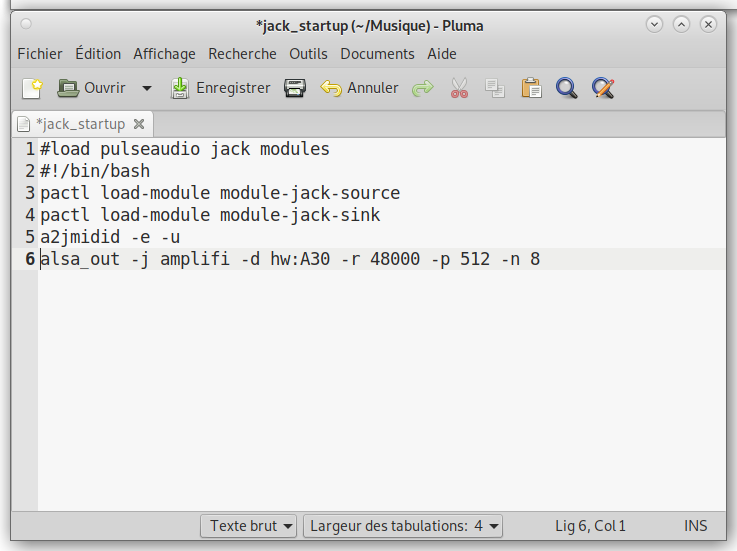Viewport: 737px width, 551px height.
Task: Copy the selection with the copy icon
Action: coord(495,88)
